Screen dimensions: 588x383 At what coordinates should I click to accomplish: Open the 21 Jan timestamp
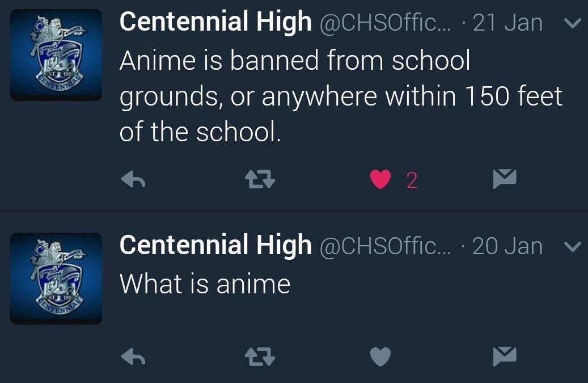click(507, 23)
